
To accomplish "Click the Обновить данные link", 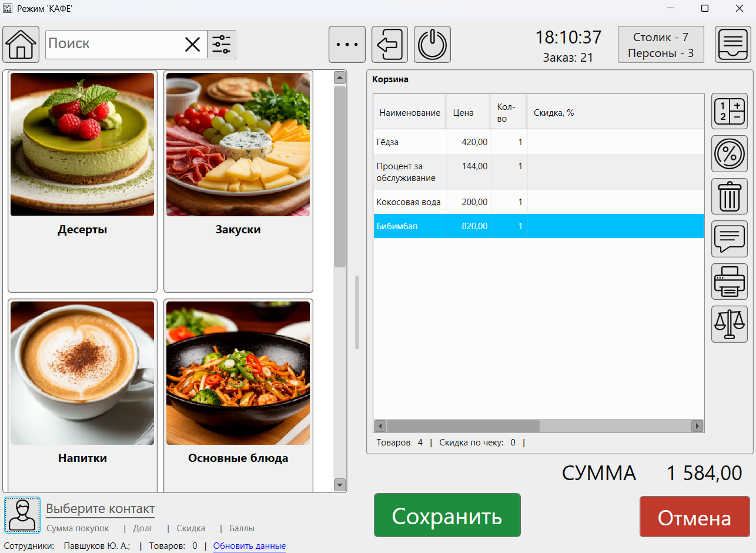I will tap(249, 546).
